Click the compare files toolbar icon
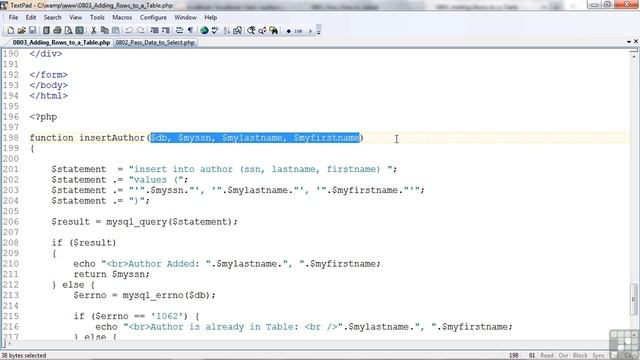This screenshot has height=360, width=640. (x=237, y=31)
